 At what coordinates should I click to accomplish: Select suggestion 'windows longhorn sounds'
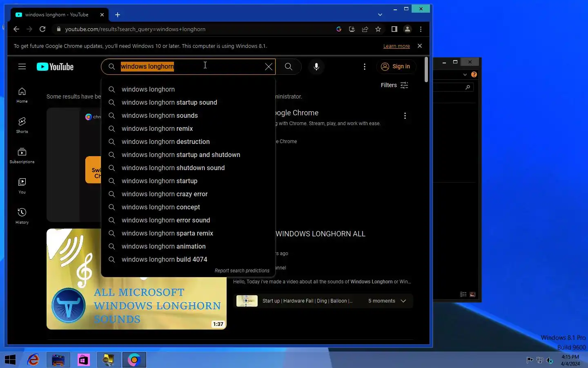(x=188, y=116)
